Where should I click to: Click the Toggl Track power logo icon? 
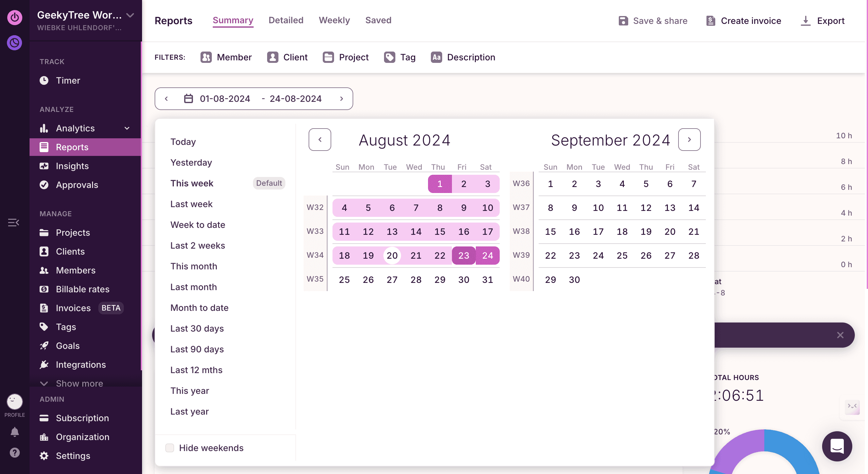pos(14,17)
